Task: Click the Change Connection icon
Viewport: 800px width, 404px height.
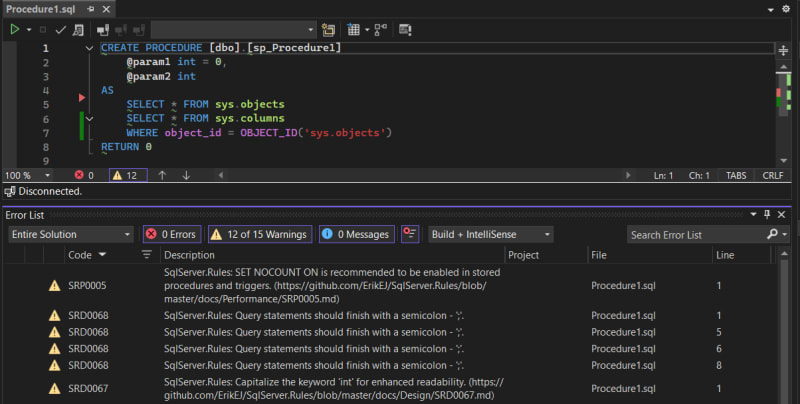Action: pos(139,30)
